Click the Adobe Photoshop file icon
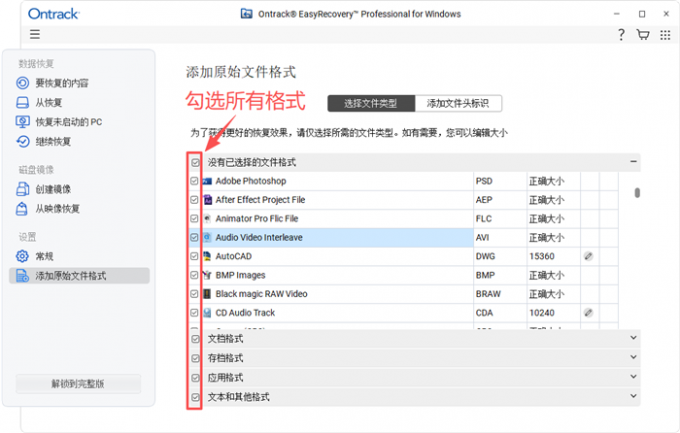 point(207,181)
